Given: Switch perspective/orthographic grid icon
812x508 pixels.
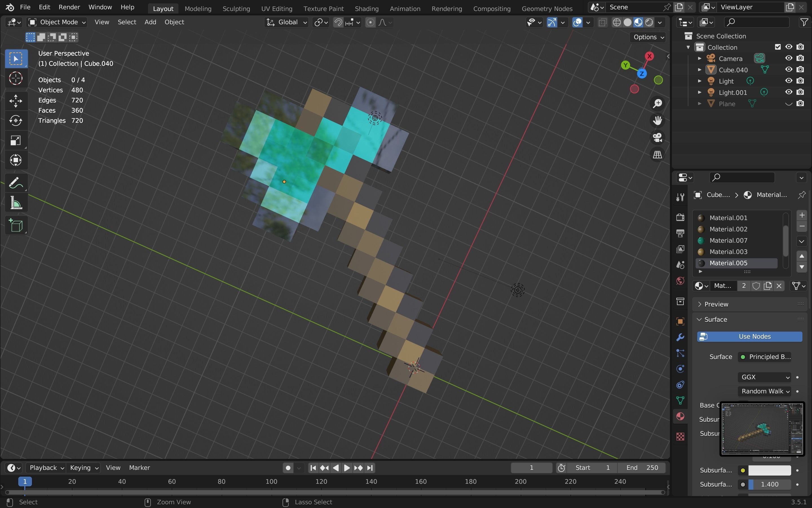Looking at the screenshot, I should click(657, 155).
